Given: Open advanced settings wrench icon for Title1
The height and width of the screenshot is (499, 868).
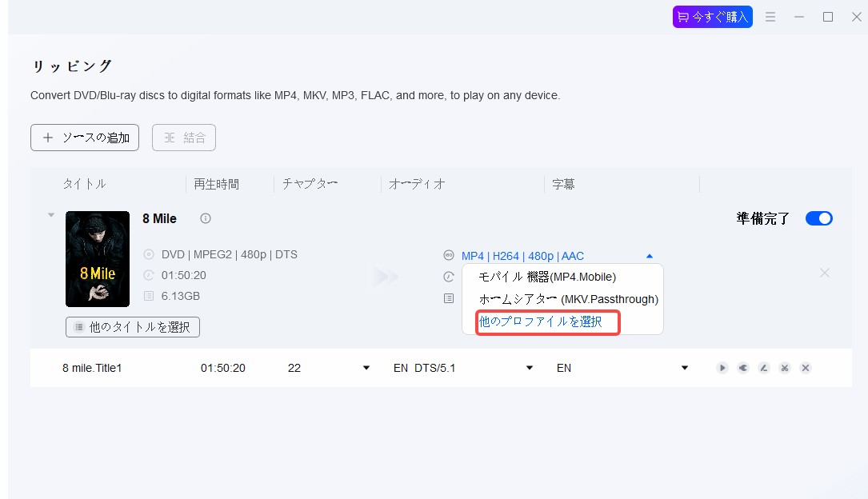Looking at the screenshot, I should click(x=743, y=368).
